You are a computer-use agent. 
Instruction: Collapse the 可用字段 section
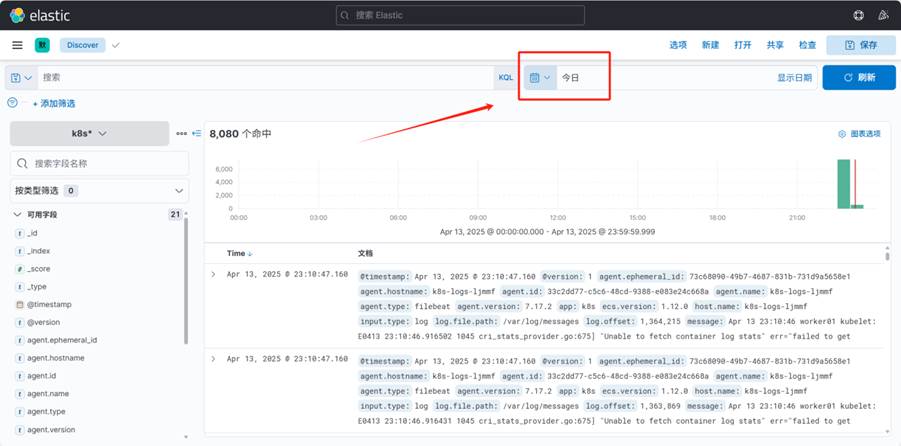point(18,214)
